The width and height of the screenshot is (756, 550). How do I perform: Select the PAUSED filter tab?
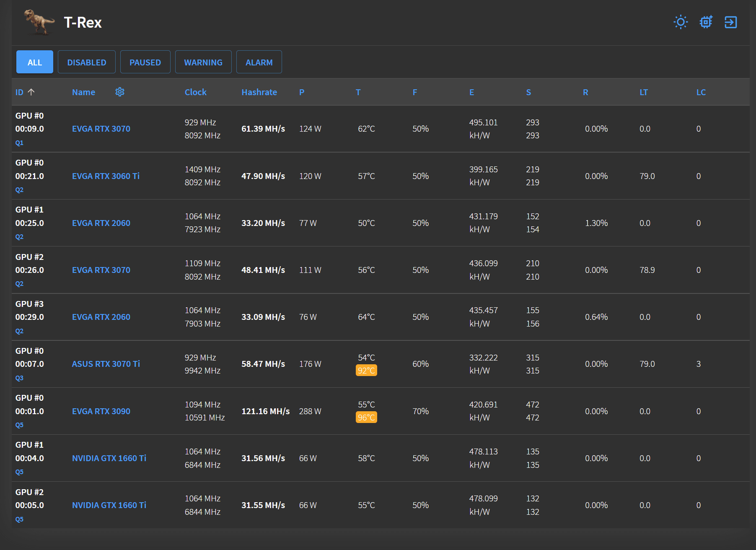[145, 62]
